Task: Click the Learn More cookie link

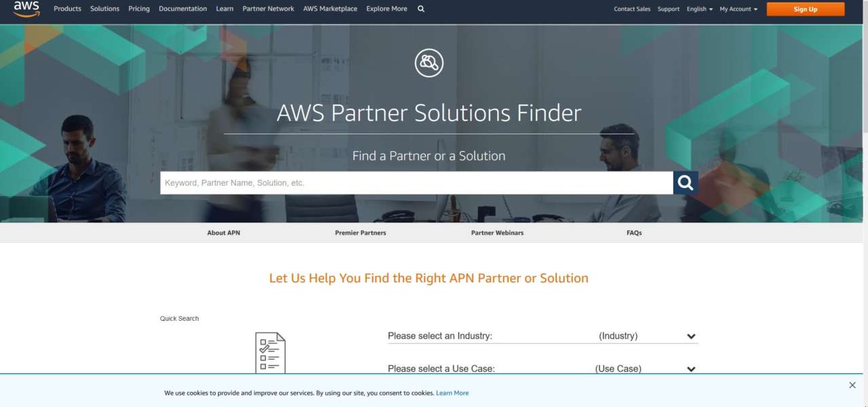Action: coord(452,393)
